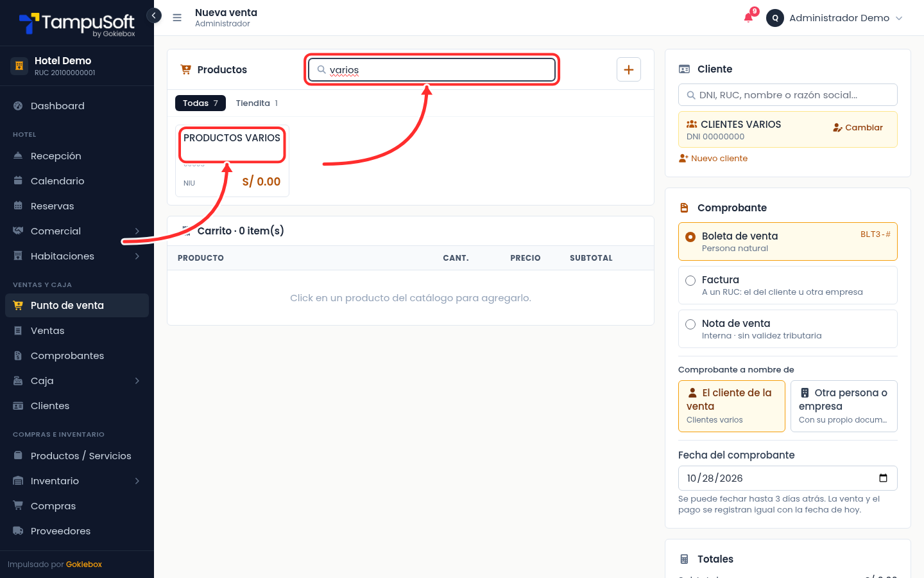Click the Proveedores truck icon
This screenshot has width=924, height=578.
pos(18,531)
